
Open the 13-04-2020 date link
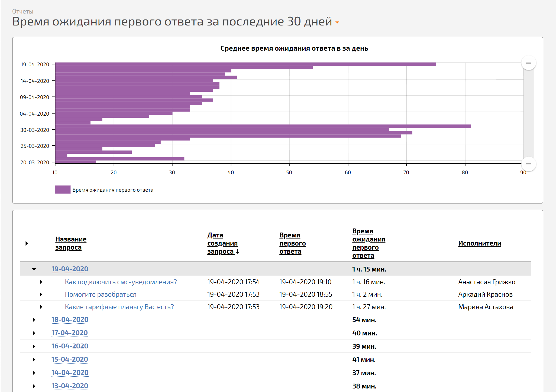coord(70,386)
